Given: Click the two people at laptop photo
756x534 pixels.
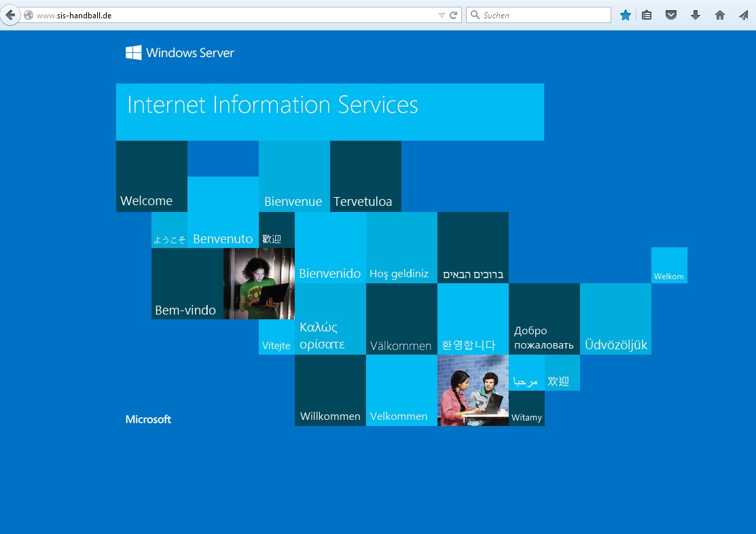Looking at the screenshot, I should coord(473,391).
